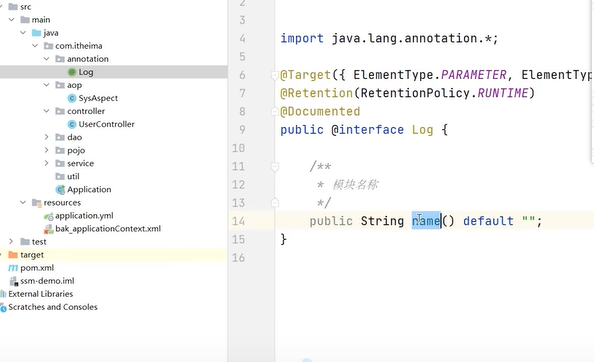The height and width of the screenshot is (362, 594).
Task: Click the util package icon
Action: coord(60,176)
